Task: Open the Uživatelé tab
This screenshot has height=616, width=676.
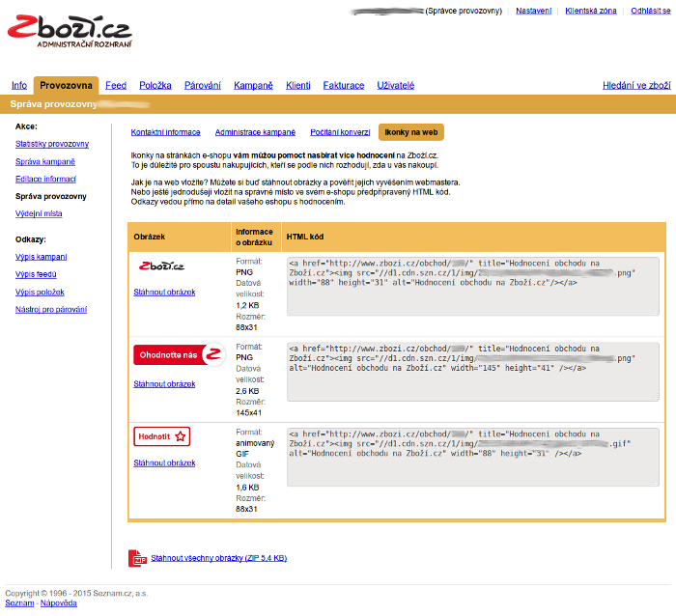Action: tap(396, 85)
